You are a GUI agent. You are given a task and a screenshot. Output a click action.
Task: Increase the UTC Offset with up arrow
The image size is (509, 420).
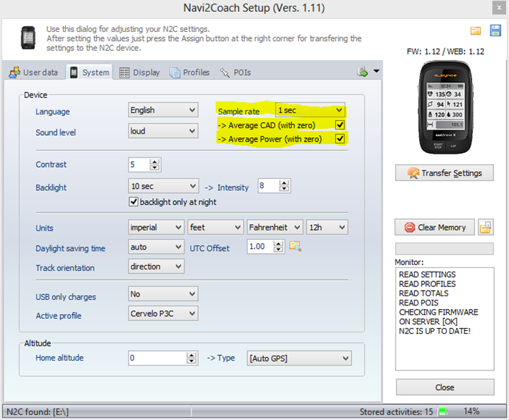(x=279, y=243)
